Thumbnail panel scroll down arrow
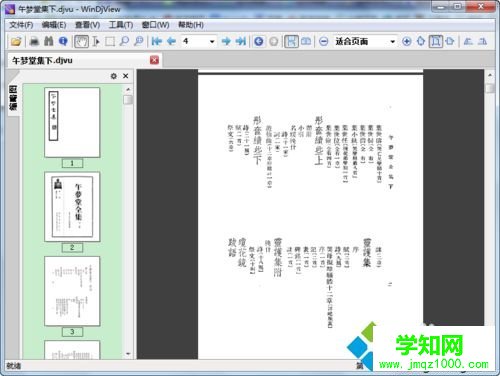This screenshot has width=500, height=376. 128,354
